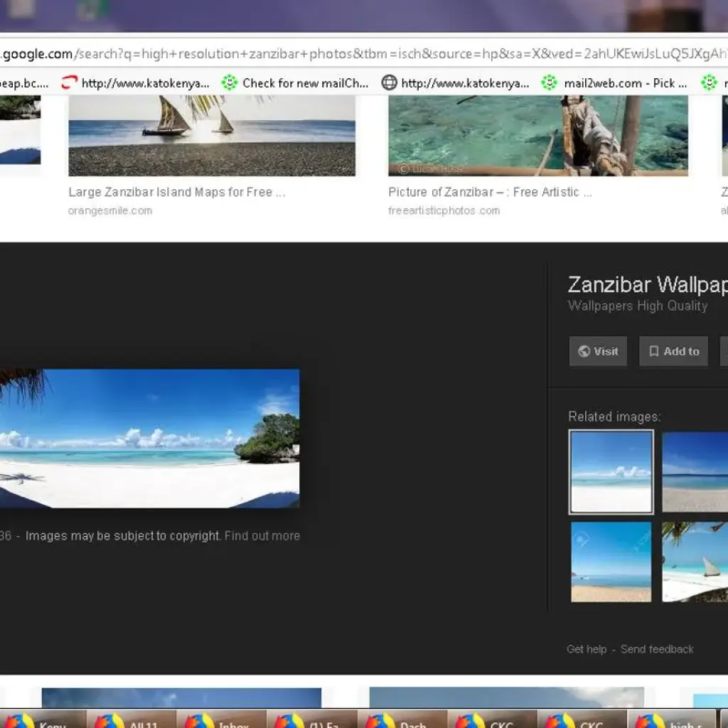The width and height of the screenshot is (728, 728).
Task: Open the 'Large Zanzibar Island Maps' result title
Action: coord(177,192)
